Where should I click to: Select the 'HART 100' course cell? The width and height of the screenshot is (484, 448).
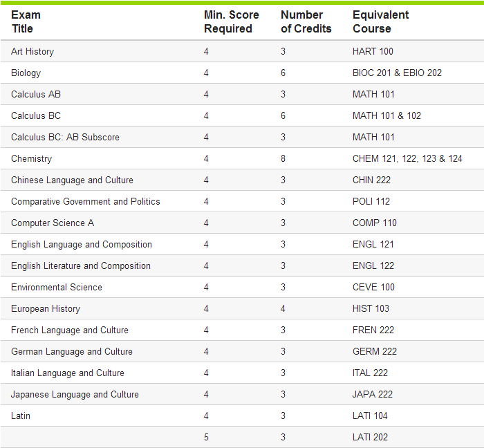(373, 51)
